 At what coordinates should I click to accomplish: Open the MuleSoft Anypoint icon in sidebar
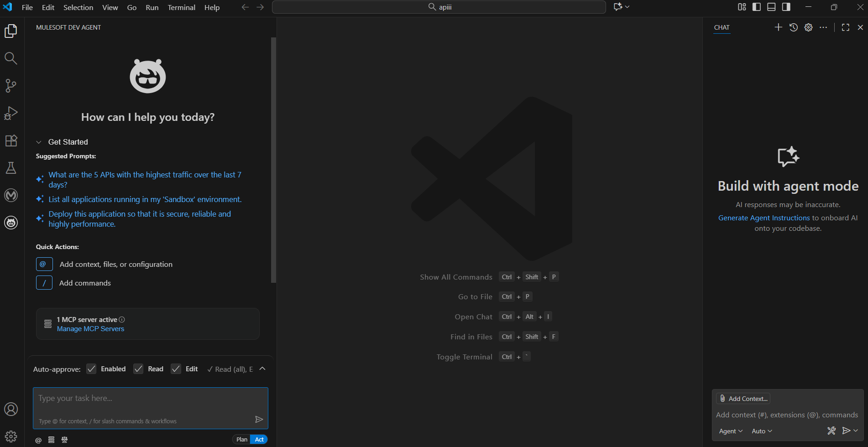pos(11,195)
